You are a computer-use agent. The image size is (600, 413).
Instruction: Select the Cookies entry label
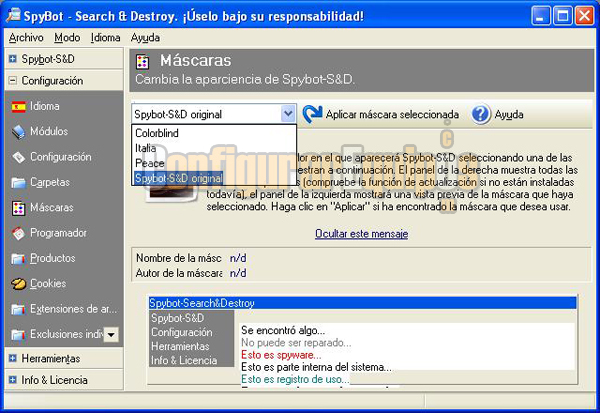tap(48, 283)
